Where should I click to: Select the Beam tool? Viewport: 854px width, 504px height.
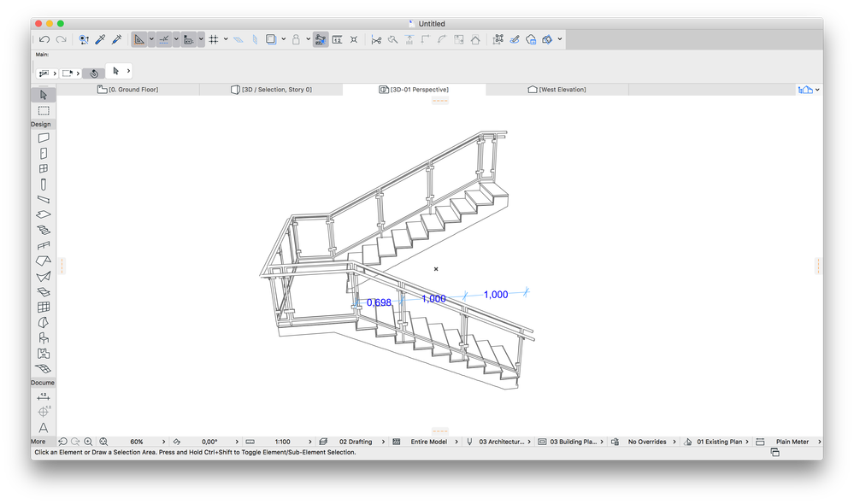[44, 200]
